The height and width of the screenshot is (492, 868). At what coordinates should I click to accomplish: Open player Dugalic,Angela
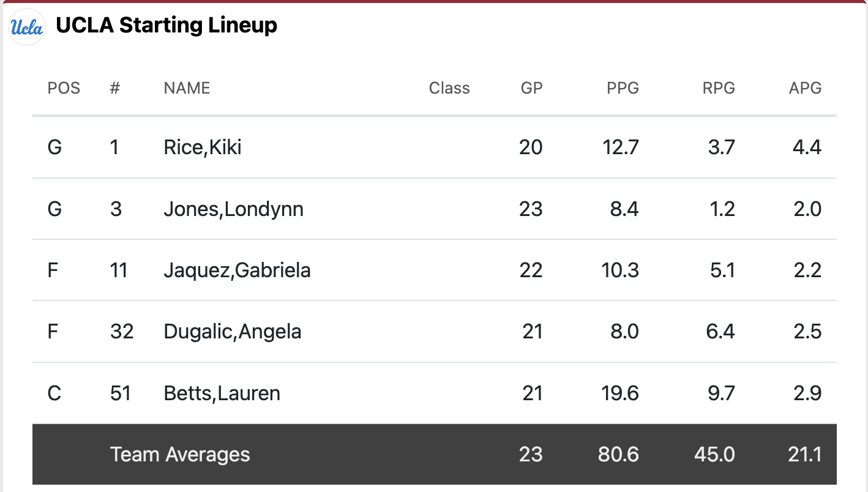click(233, 332)
